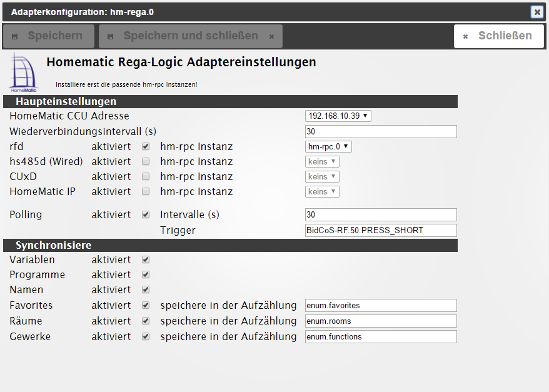
Task: Enable the HomeMatic IP checkbox
Action: click(146, 192)
